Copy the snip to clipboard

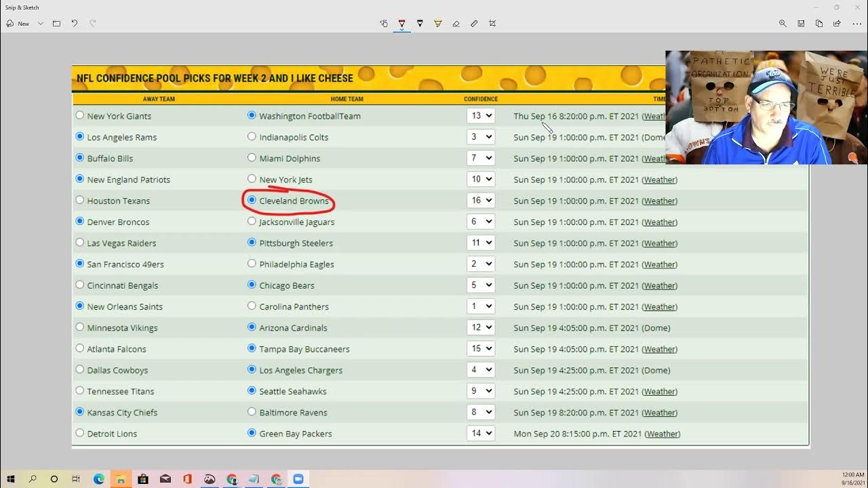[x=819, y=24]
